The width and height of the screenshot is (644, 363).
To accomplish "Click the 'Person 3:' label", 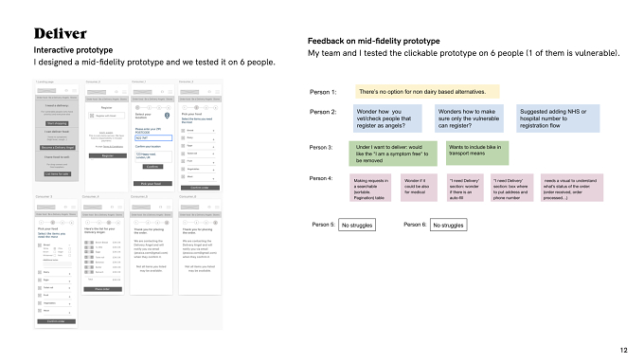I will 321,148.
